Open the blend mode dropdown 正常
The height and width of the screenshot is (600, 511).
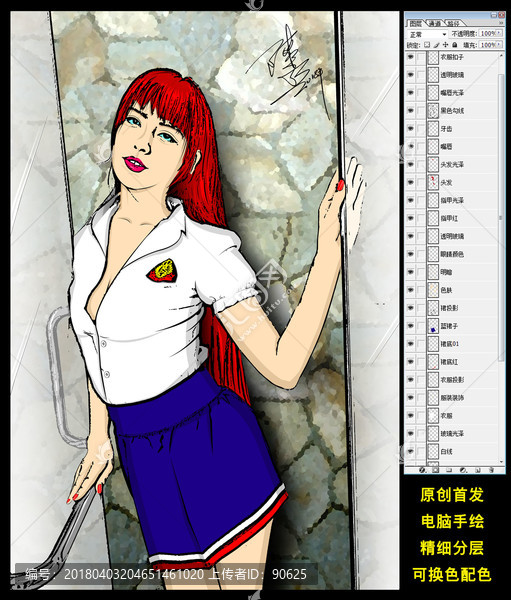(428, 34)
